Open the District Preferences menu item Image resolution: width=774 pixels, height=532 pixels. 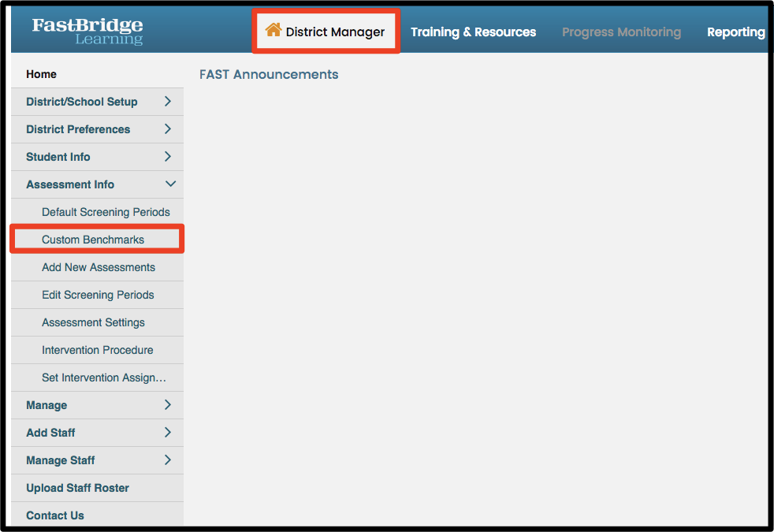(97, 129)
